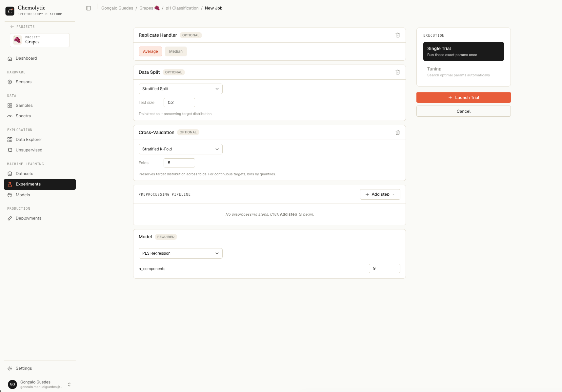
Task: Delete the Cross-Validation section
Action: click(398, 132)
